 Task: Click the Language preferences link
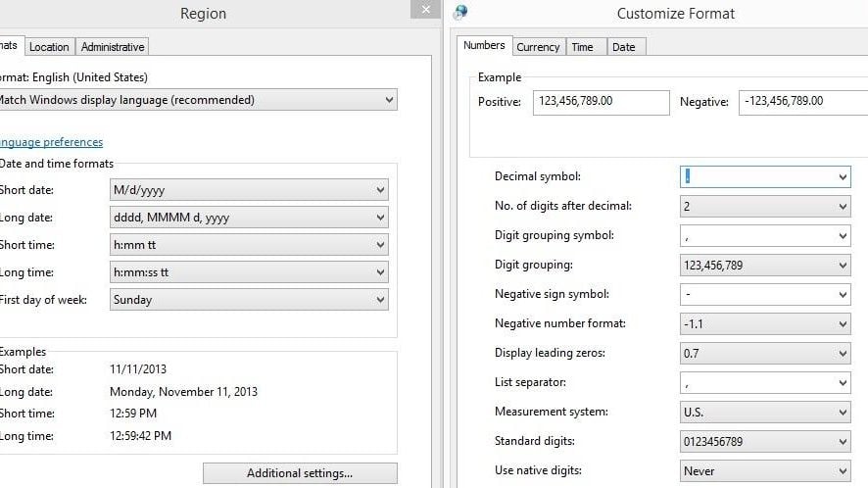[51, 142]
